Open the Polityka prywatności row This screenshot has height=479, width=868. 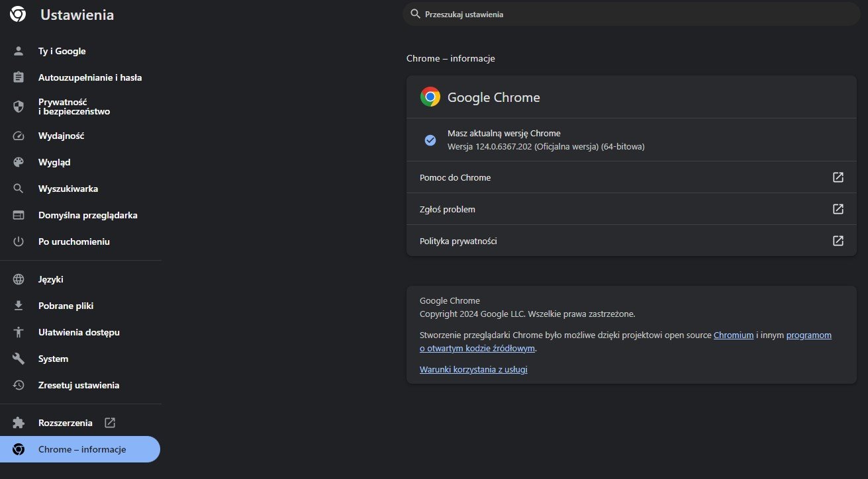(632, 241)
